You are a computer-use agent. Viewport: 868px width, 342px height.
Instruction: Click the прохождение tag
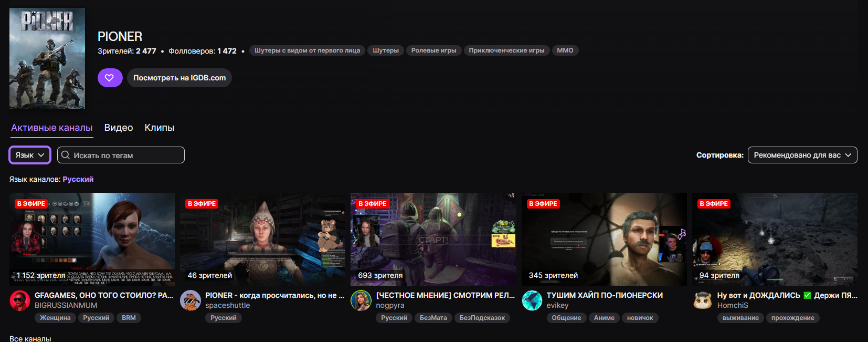pos(793,318)
